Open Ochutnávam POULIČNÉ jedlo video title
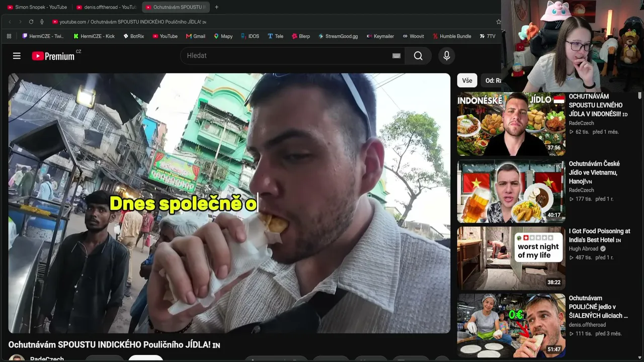The image size is (644, 362). pyautogui.click(x=598, y=307)
